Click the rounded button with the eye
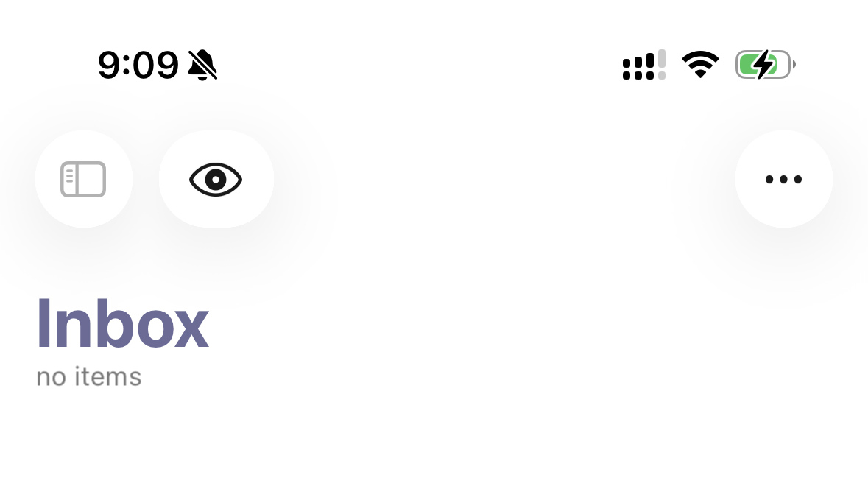Image resolution: width=868 pixels, height=489 pixels. click(216, 179)
